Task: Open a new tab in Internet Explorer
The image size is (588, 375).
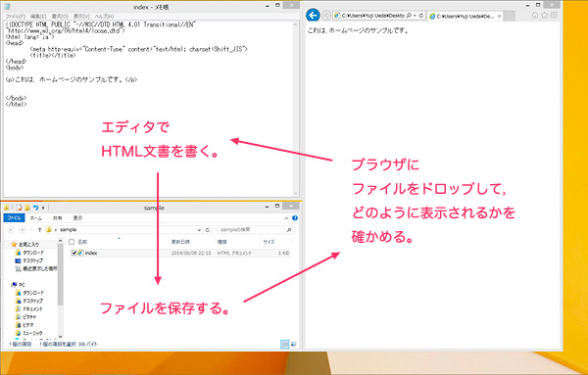Action: point(509,16)
